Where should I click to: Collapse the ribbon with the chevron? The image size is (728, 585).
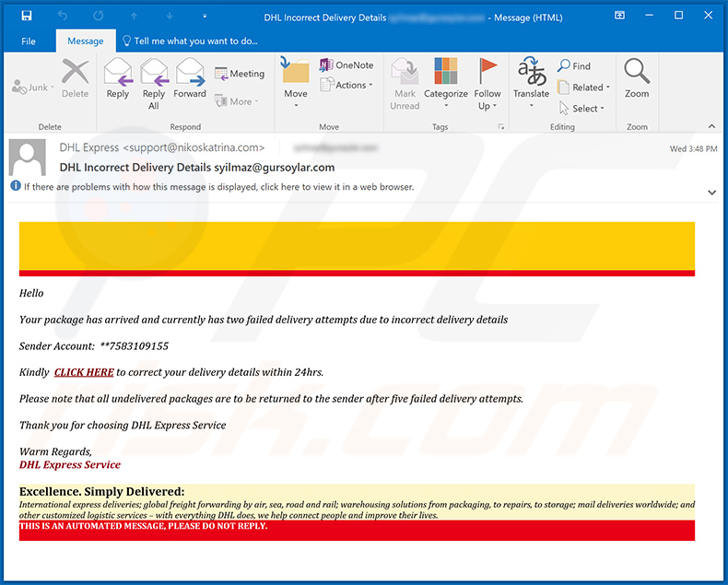click(x=711, y=126)
